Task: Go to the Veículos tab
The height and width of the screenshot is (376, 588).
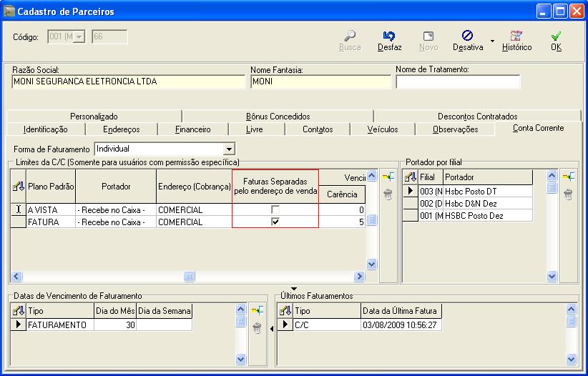Action: 383,129
